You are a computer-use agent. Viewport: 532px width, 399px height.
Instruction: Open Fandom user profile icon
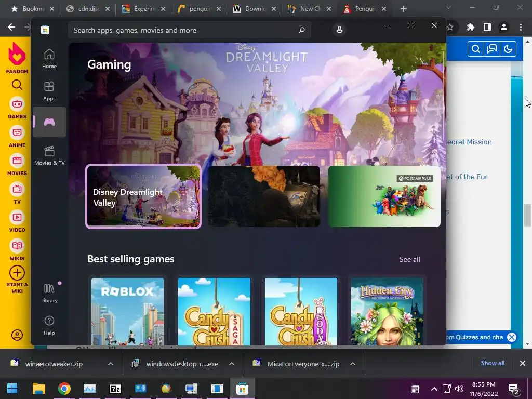click(x=17, y=335)
